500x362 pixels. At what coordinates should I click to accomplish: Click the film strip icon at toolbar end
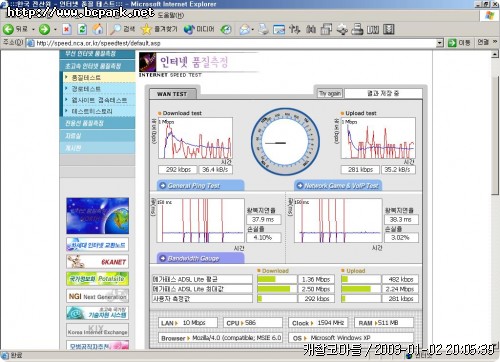389,29
